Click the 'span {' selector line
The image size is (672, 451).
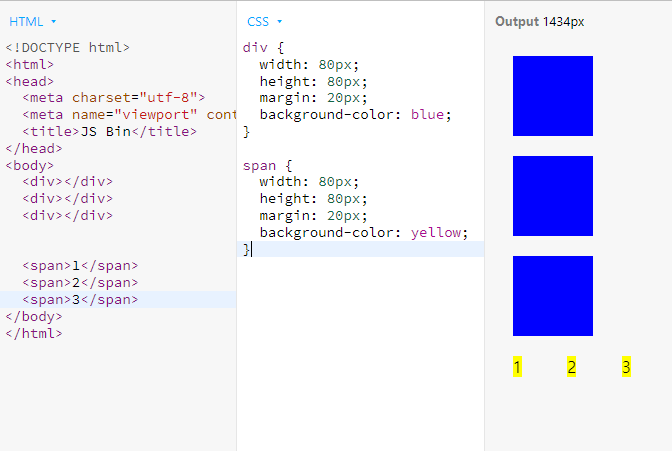click(267, 165)
